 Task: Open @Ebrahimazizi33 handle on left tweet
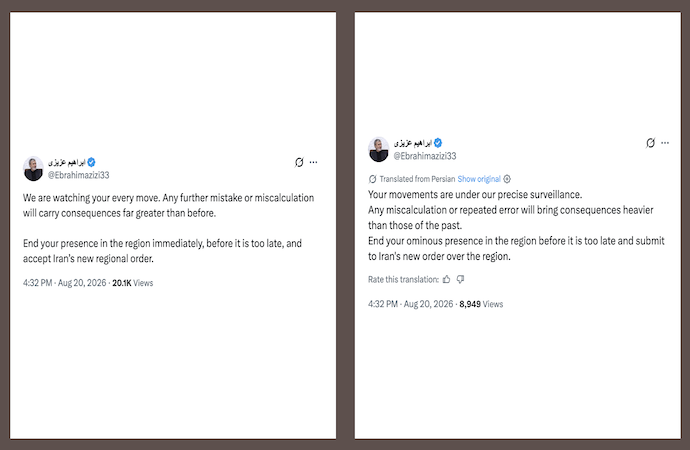[78, 175]
